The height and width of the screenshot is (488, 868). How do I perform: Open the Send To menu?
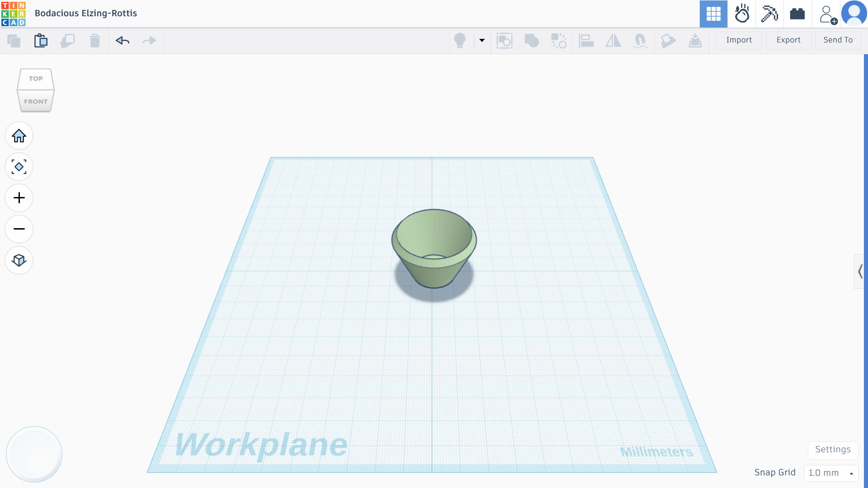[838, 40]
